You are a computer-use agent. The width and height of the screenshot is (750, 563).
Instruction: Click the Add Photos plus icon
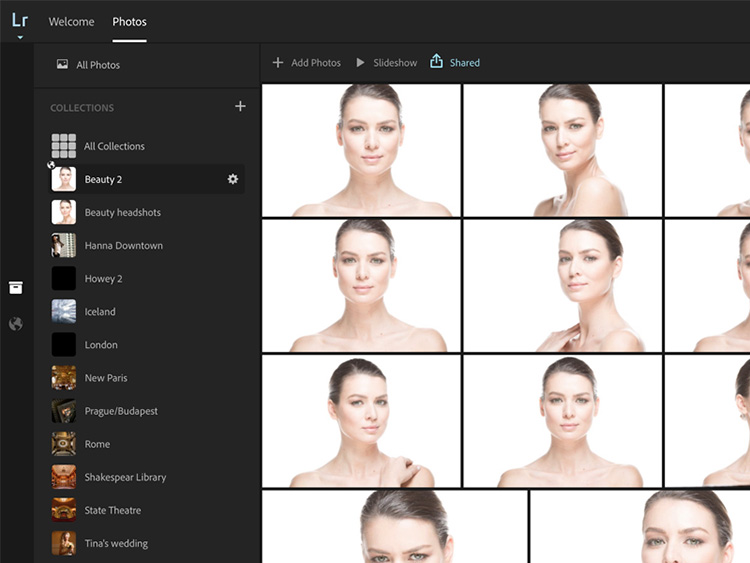pos(278,63)
